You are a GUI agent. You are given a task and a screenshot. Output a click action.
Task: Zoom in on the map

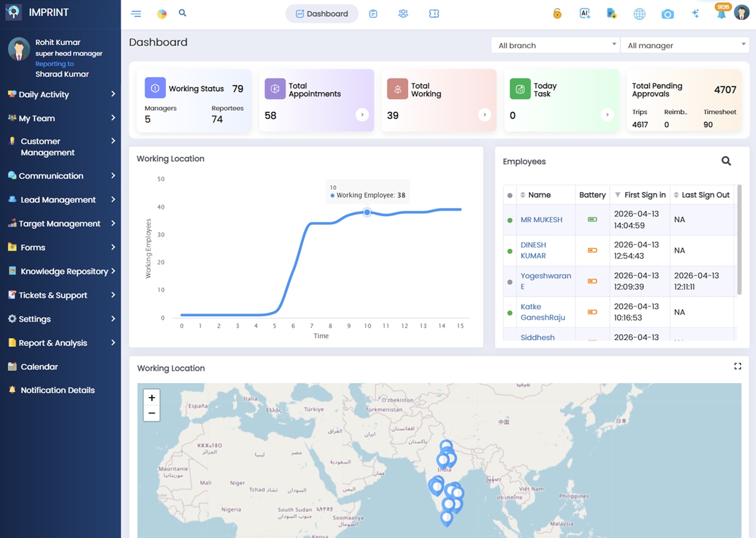pyautogui.click(x=151, y=398)
